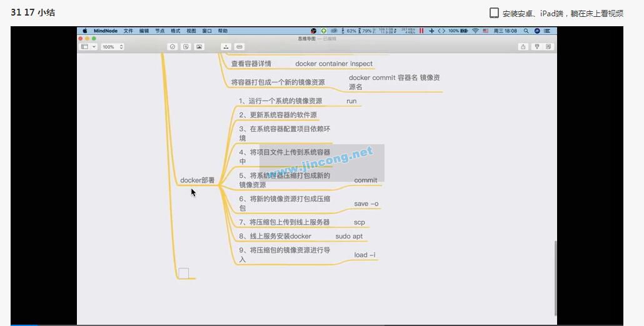Image resolution: width=644 pixels, height=326 pixels.
Task: Click the cloud status icon in menu bar
Action: (334, 31)
